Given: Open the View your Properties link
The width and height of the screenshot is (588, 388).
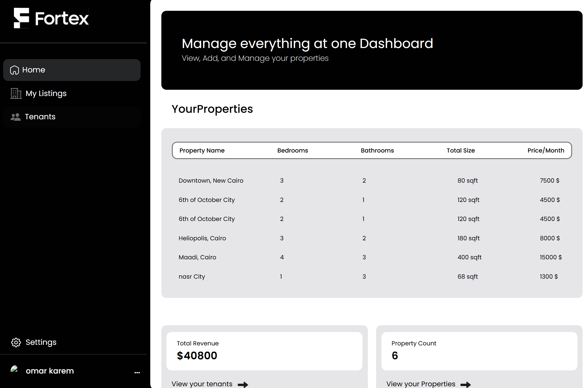Looking at the screenshot, I should coord(421,384).
